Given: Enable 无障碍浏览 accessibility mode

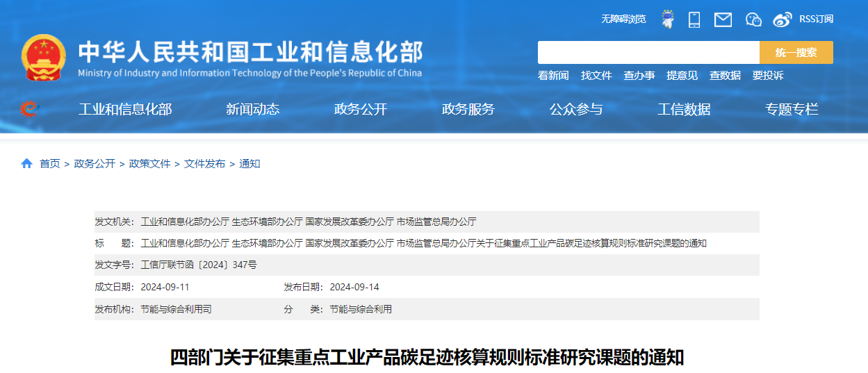Looking at the screenshot, I should coord(623,19).
